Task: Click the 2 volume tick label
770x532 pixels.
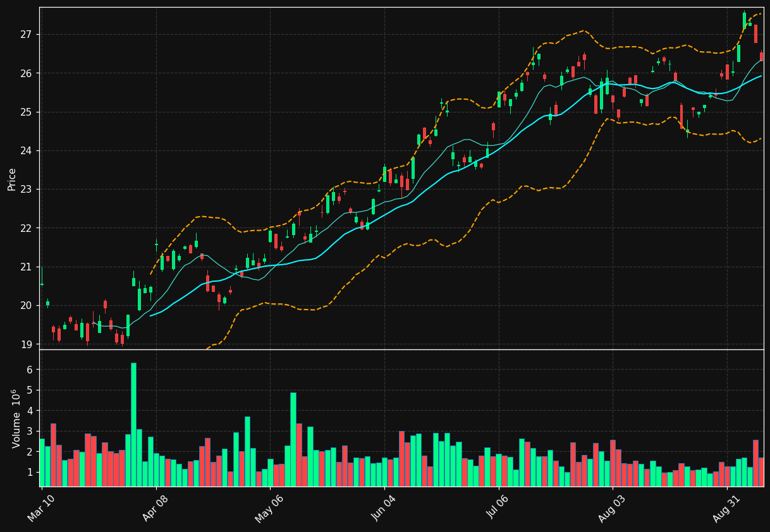Action: point(30,452)
